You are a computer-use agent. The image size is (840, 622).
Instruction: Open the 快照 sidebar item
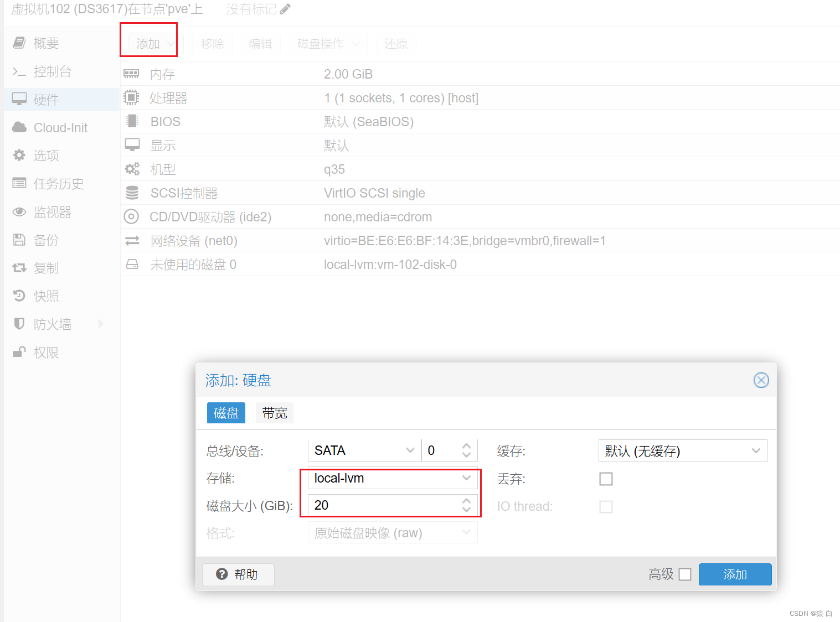(x=61, y=296)
